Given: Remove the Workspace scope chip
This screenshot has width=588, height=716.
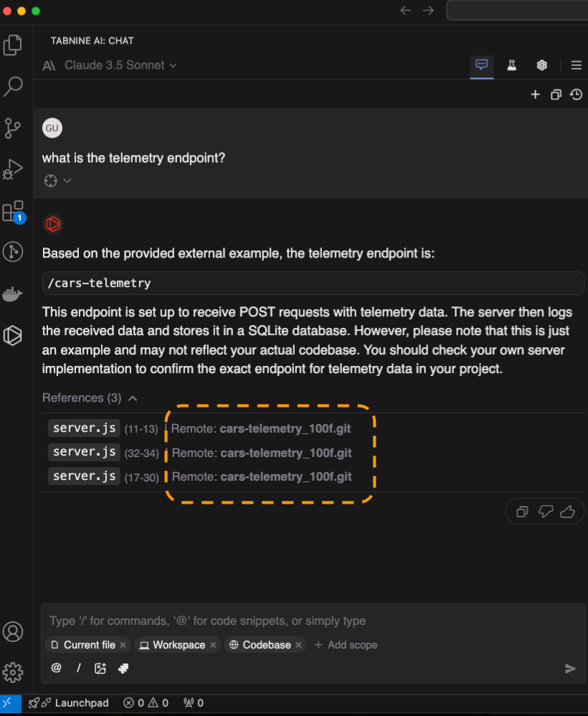Looking at the screenshot, I should point(213,645).
